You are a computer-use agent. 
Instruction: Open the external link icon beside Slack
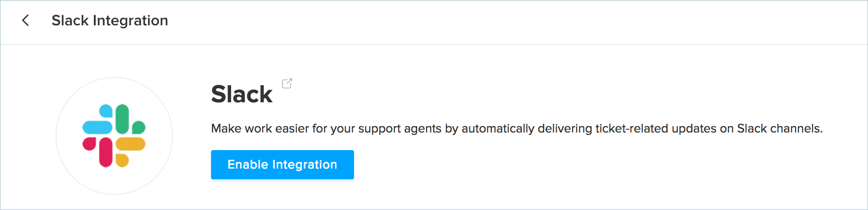pyautogui.click(x=287, y=84)
